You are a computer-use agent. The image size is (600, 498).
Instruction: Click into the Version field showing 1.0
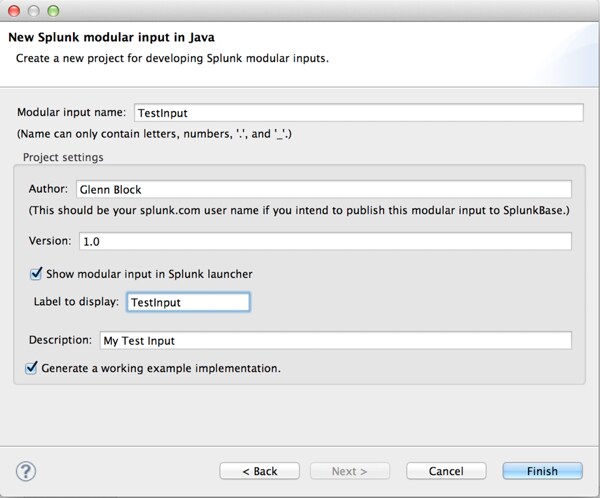click(x=325, y=242)
